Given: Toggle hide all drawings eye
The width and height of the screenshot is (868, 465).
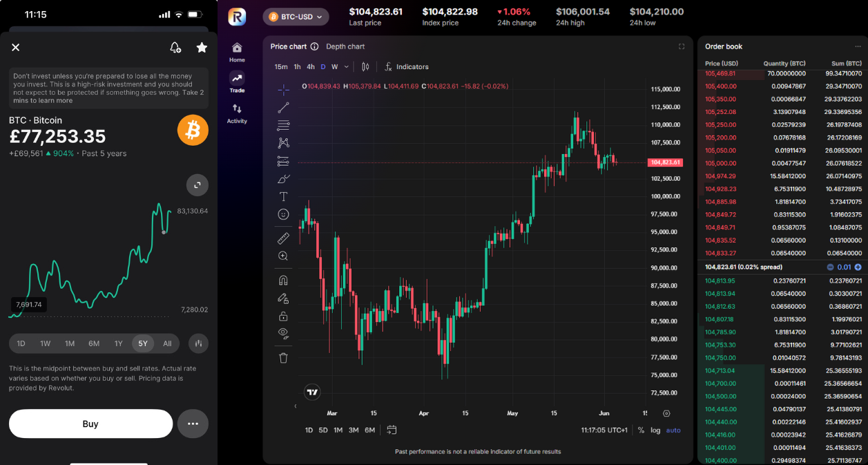Looking at the screenshot, I should click(283, 334).
